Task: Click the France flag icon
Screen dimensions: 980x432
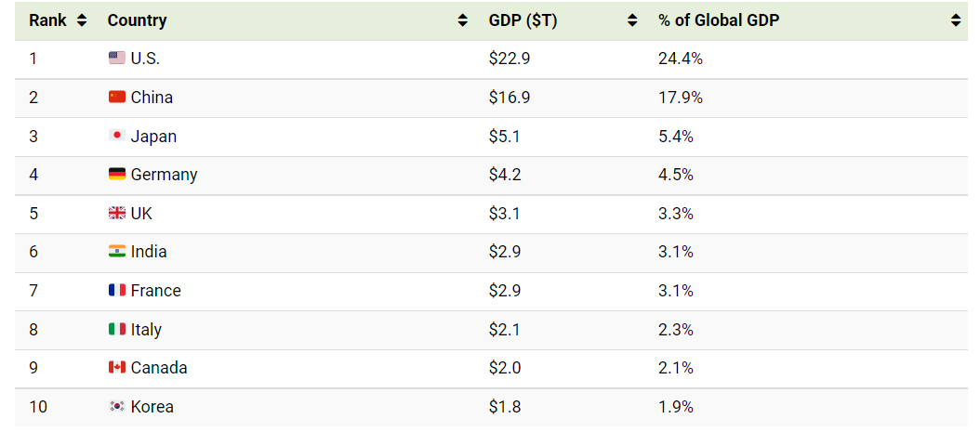Action: pos(116,291)
